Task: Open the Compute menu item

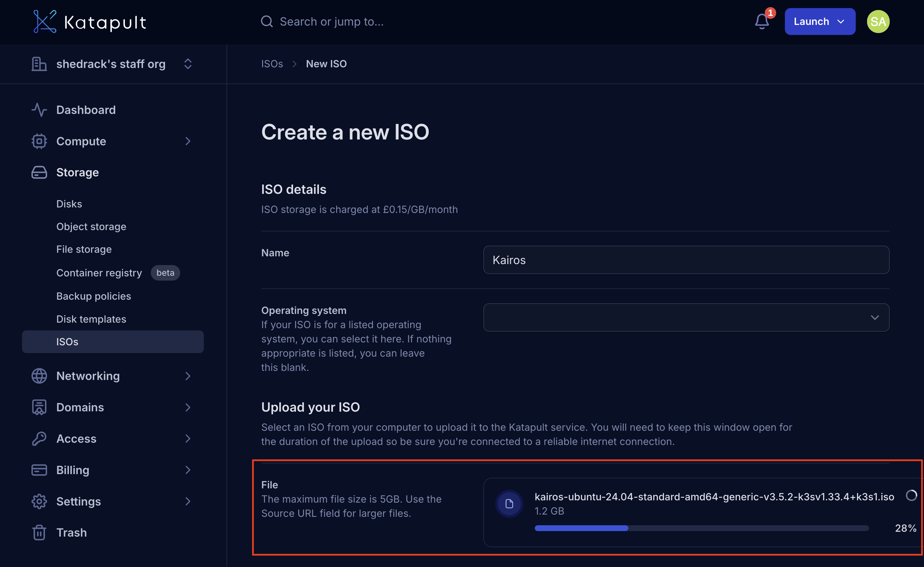Action: point(81,141)
